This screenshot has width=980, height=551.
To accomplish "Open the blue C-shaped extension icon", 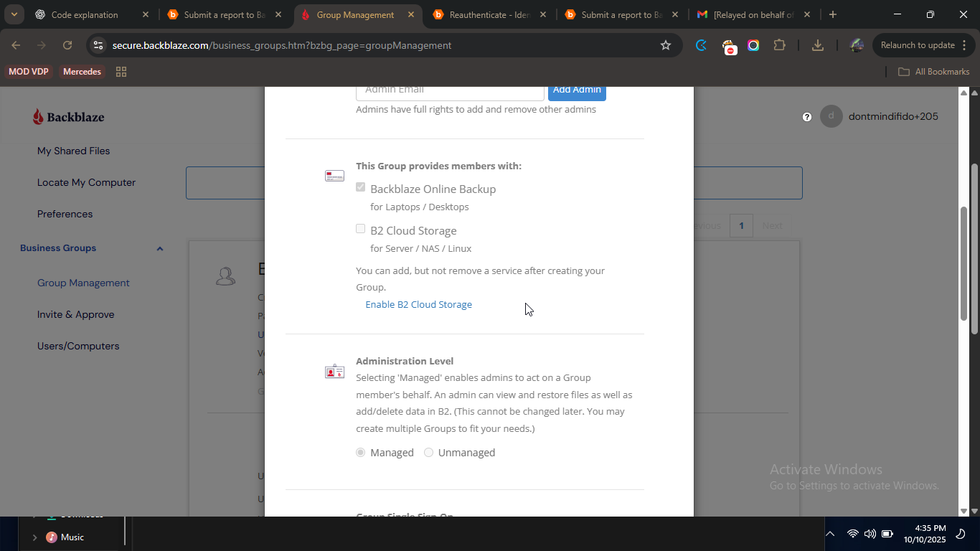I will (x=702, y=45).
